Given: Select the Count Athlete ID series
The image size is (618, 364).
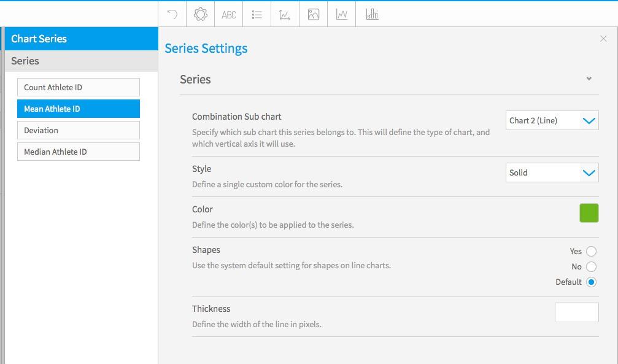Looking at the screenshot, I should tap(79, 87).
